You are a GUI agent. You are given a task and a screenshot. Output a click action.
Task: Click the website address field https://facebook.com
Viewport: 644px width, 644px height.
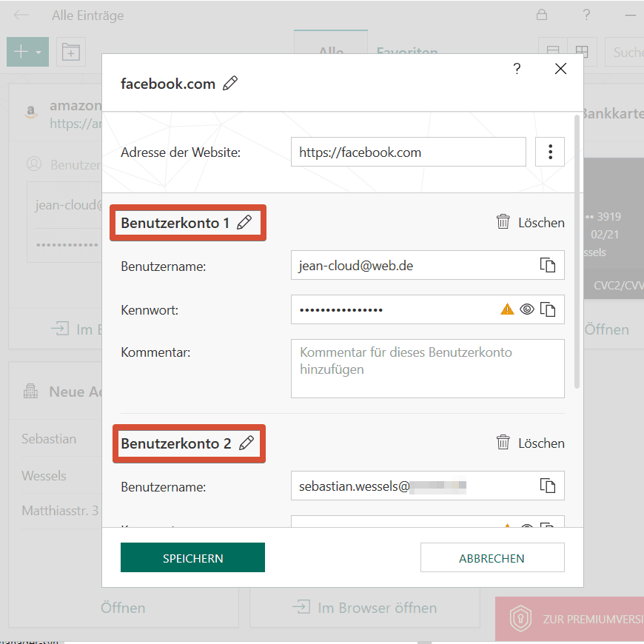pos(409,152)
